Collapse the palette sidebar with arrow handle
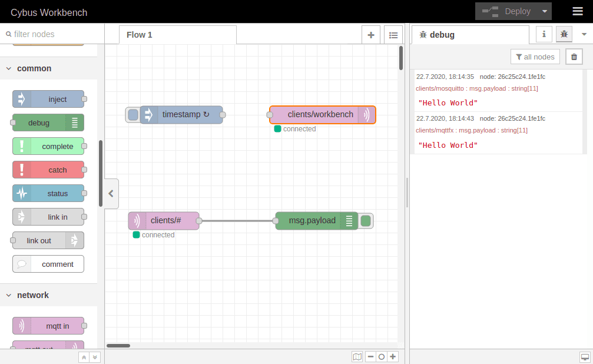Viewport: 593px width, 364px height. [x=111, y=193]
